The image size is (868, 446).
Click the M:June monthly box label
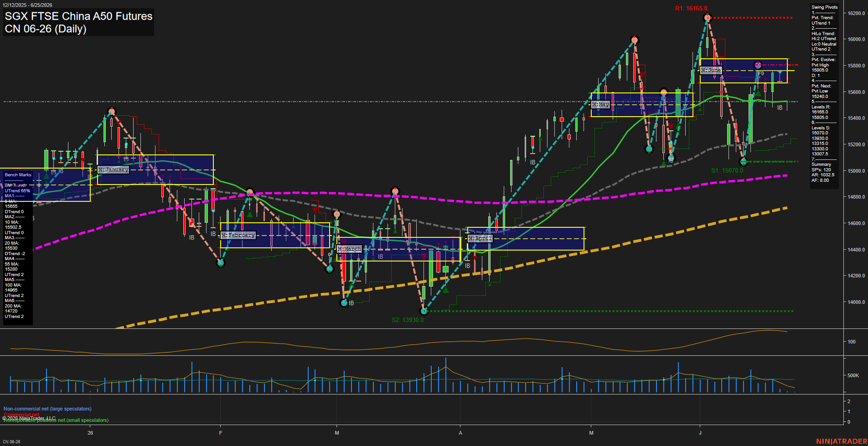pyautogui.click(x=711, y=70)
